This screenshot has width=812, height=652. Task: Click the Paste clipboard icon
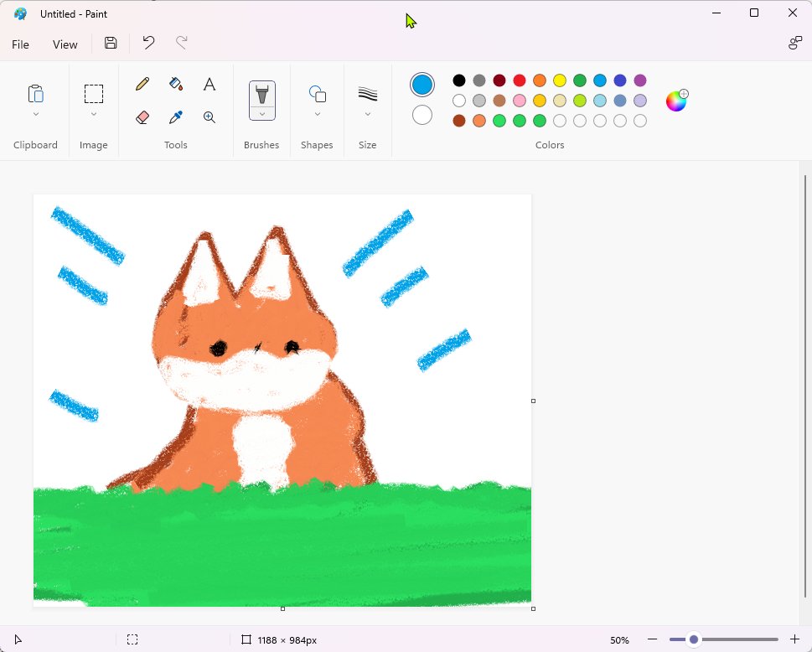coord(36,94)
